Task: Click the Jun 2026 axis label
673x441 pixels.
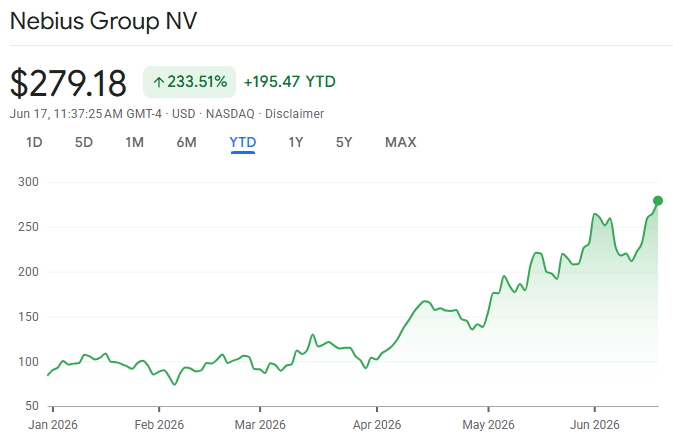Action: [594, 425]
